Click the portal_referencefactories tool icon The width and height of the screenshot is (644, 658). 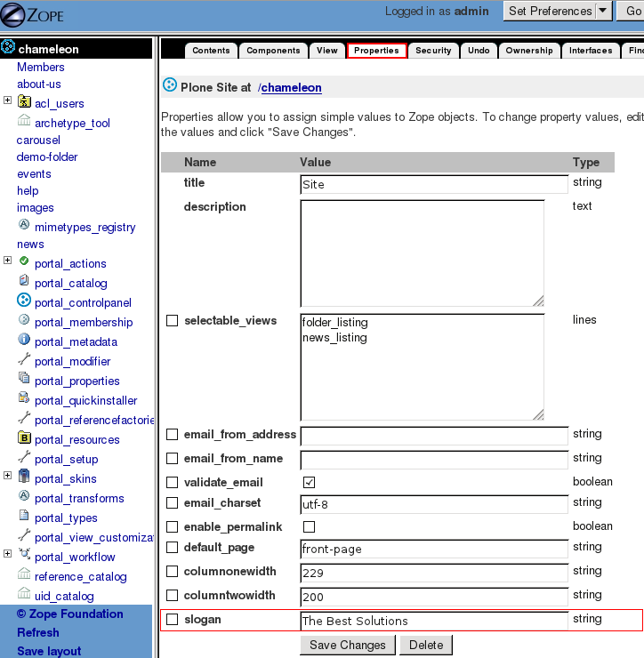pyautogui.click(x=24, y=418)
